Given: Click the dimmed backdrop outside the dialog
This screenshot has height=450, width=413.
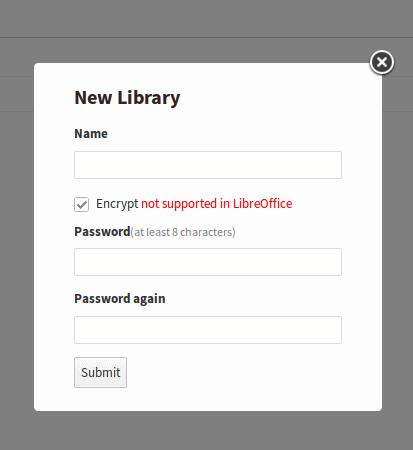Looking at the screenshot, I should 17,233.
